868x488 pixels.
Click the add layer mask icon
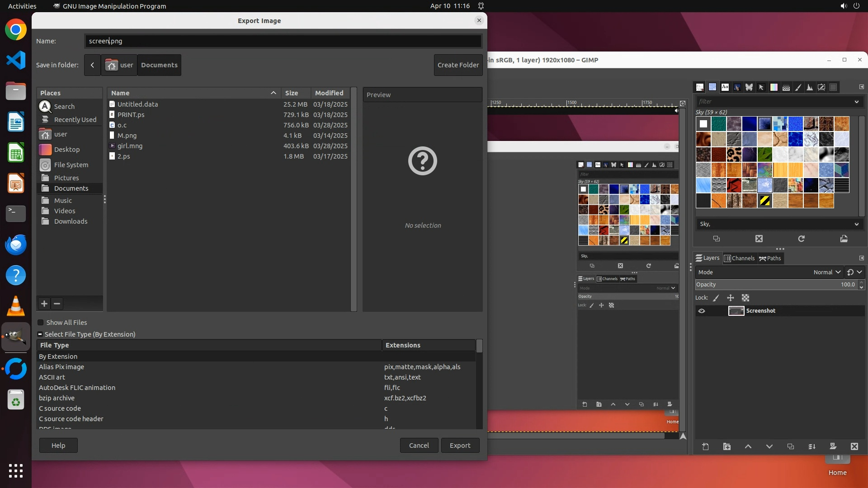point(833,446)
